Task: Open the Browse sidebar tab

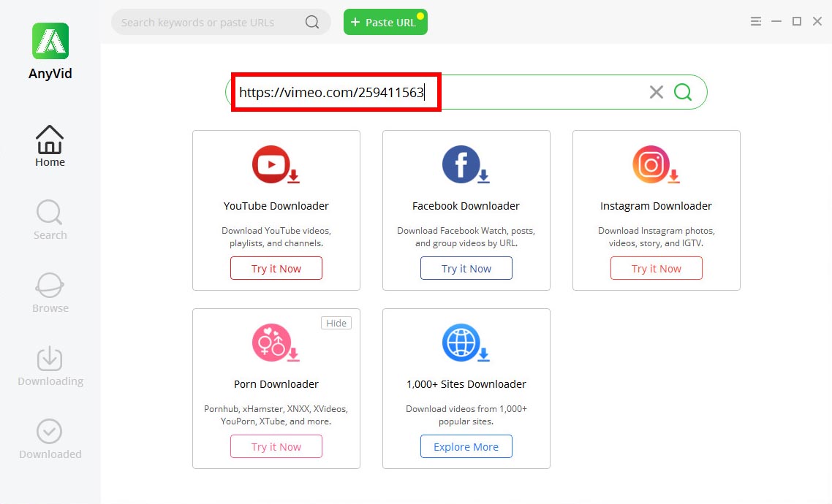Action: [x=50, y=293]
